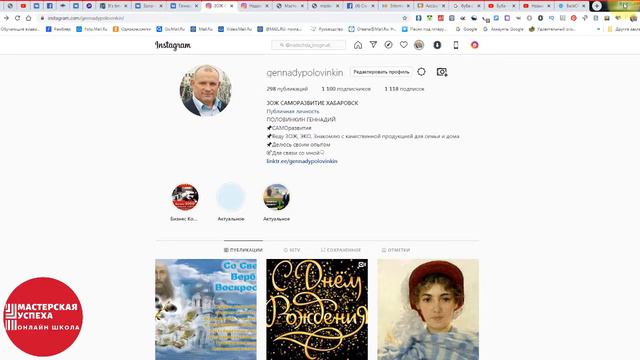Screen dimensions: 640x360
Task: Open Direct messages paper plane icon
Action: (373, 45)
